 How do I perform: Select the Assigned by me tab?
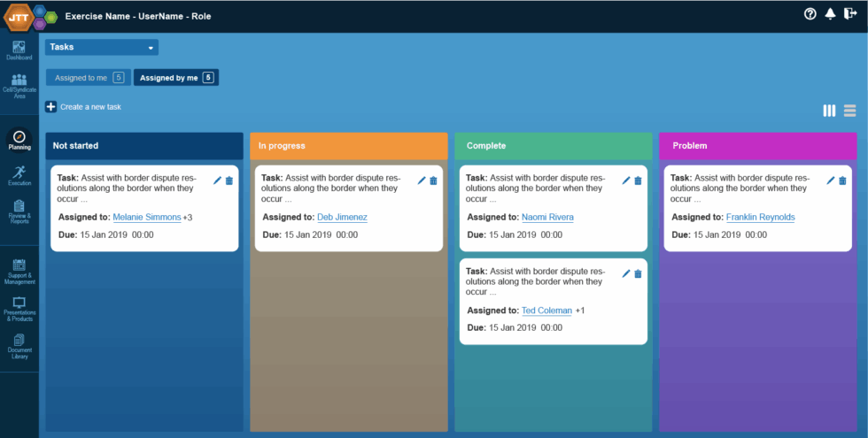[x=176, y=78]
